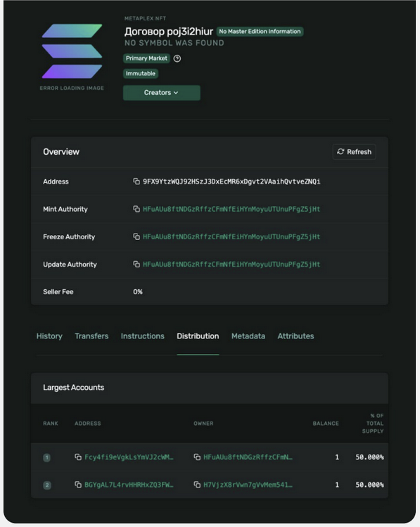Viewport: 420px width, 527px height.
Task: Open account link Fcy4fi9eVgkLsYmVJ2cWM
Action: (129, 457)
